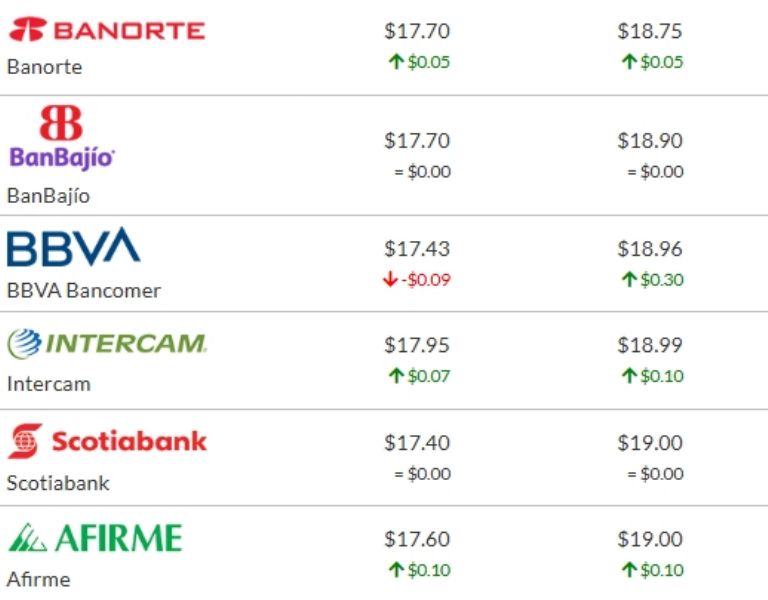Click the BanBajío name label
This screenshot has height=600, width=768.
coord(48,196)
